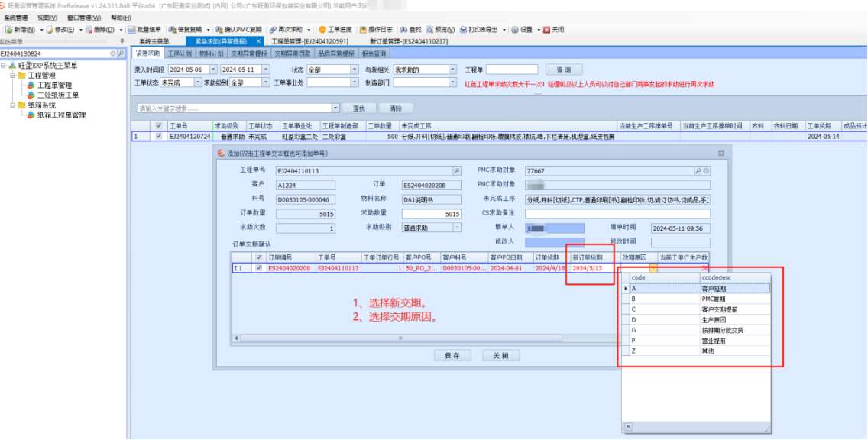Select the 工序计划 sub-tab
Viewport: 868px width, 440px height.
pos(180,53)
